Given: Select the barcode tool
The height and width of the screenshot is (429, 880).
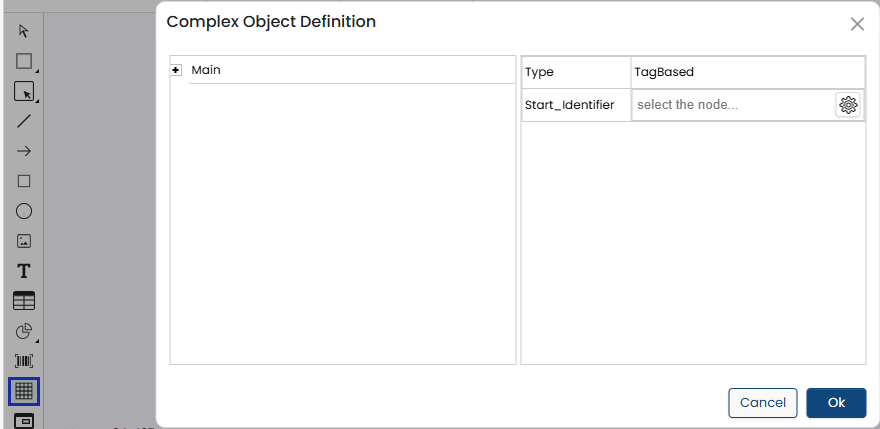Looking at the screenshot, I should [x=24, y=361].
